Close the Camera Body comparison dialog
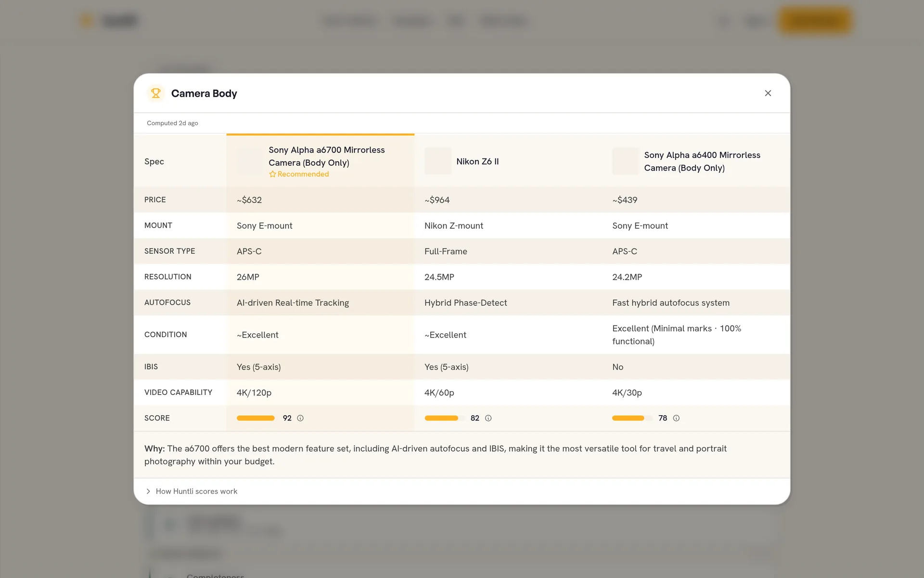 pyautogui.click(x=768, y=93)
